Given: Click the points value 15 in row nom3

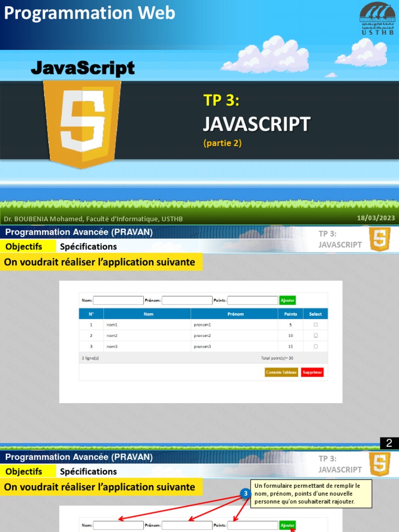Looking at the screenshot, I should (x=290, y=347).
